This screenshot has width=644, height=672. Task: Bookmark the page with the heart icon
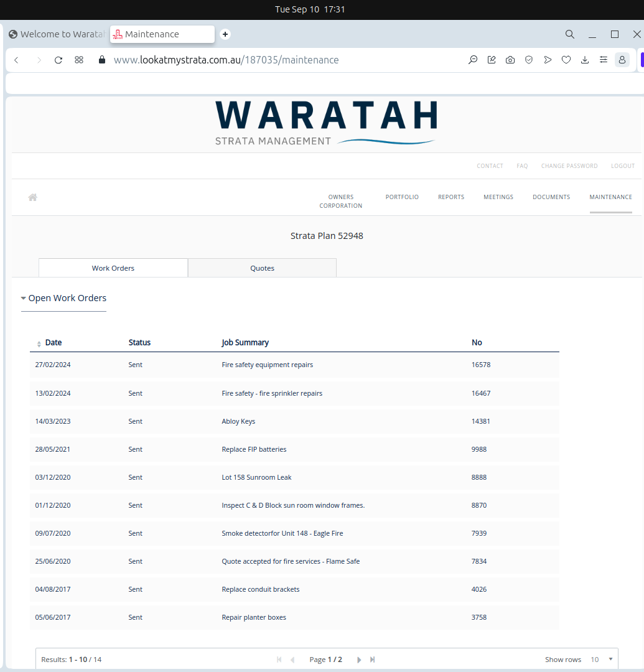coord(566,60)
